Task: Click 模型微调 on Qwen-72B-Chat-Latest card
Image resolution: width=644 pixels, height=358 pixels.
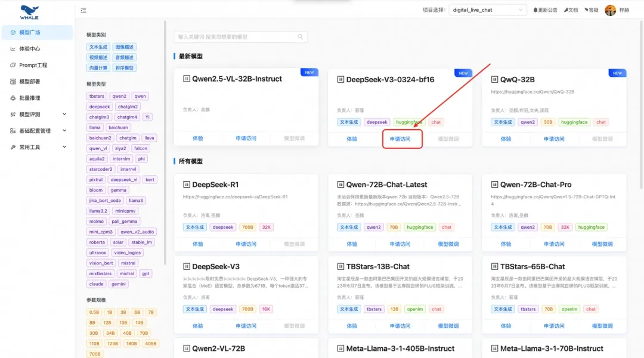Action: click(x=448, y=244)
